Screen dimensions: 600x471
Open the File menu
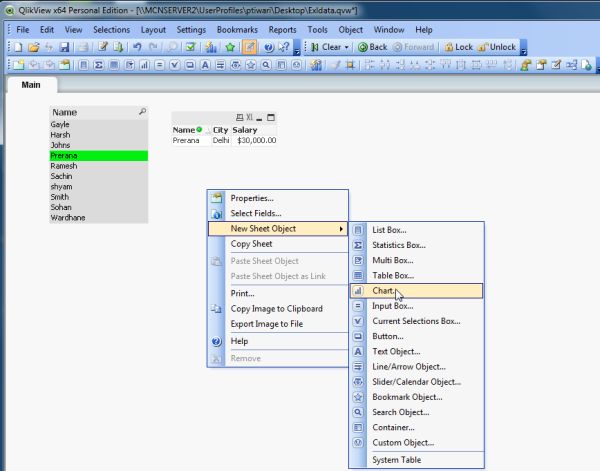(x=23, y=30)
